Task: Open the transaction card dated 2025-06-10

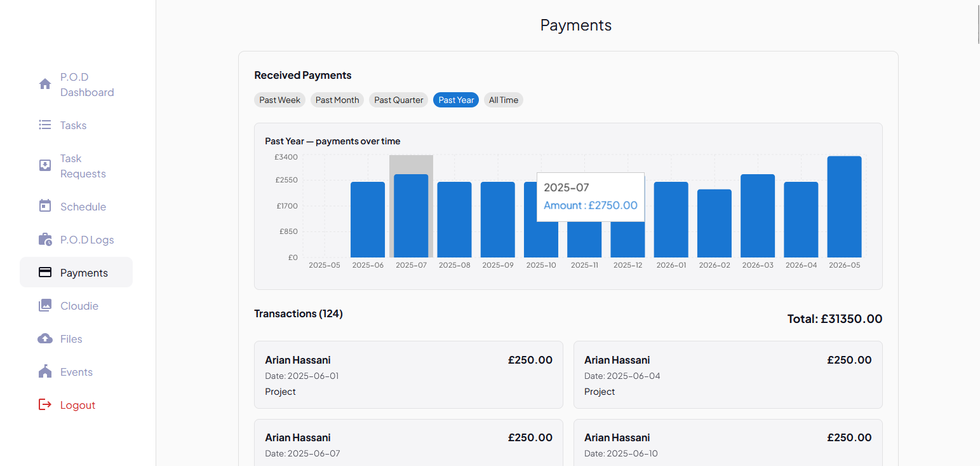Action: 728,442
